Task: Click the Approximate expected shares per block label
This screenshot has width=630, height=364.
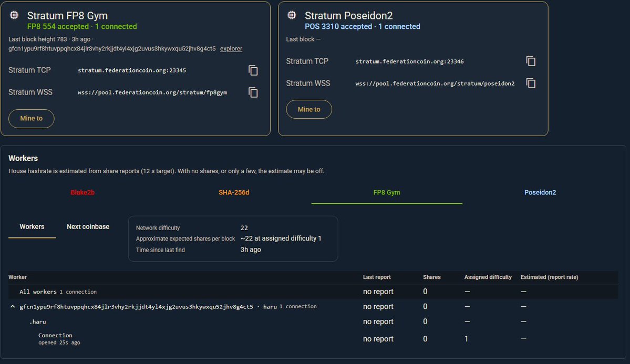Action: coord(185,238)
